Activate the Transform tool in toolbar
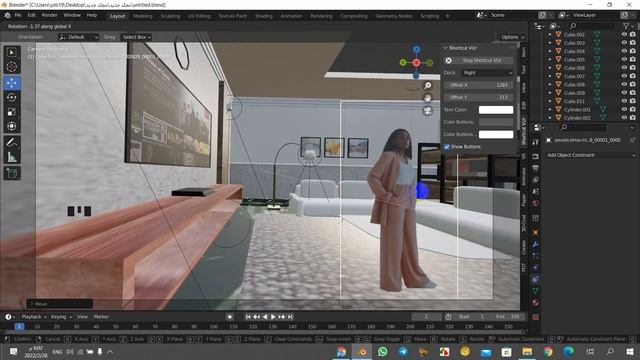Screen dimensions: 640x360 pos(12,126)
